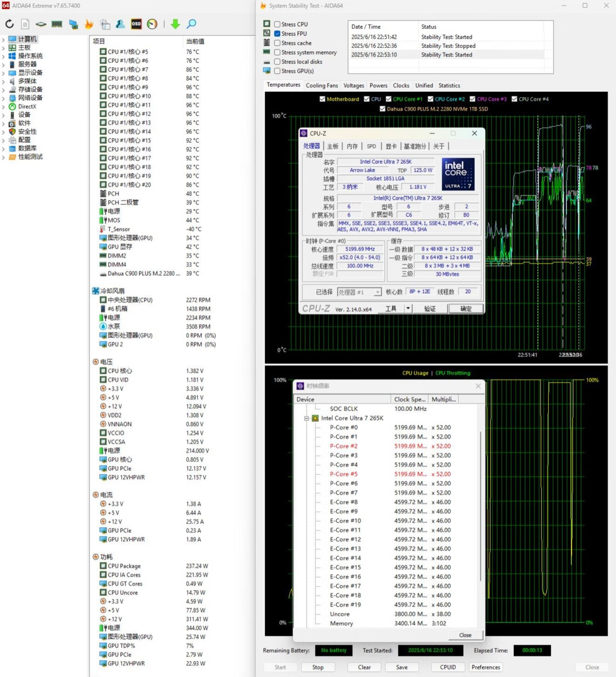Open the 显卡 graphics tab in CPU-Z
The height and width of the screenshot is (677, 616).
(391, 146)
